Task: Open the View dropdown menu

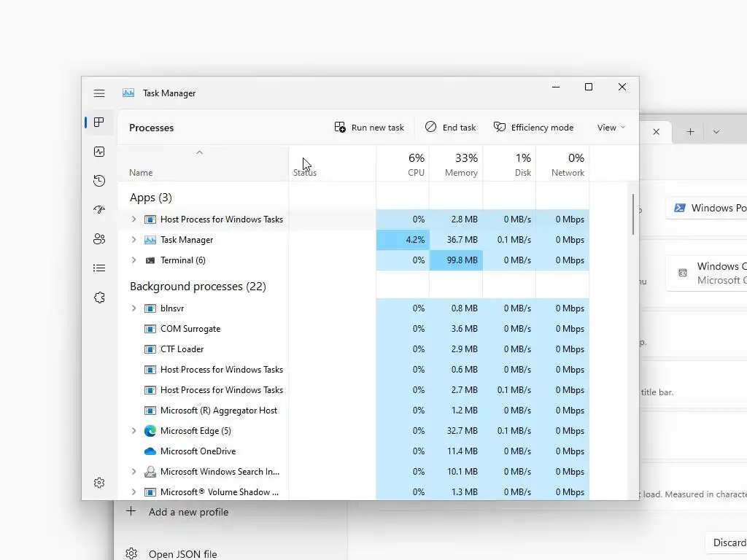Action: [x=611, y=128]
